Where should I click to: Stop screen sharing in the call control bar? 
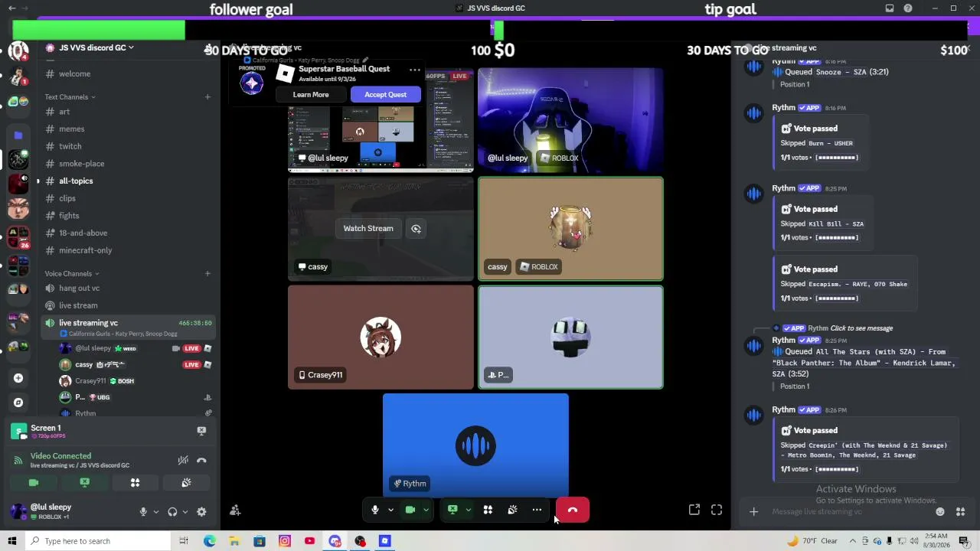click(452, 510)
